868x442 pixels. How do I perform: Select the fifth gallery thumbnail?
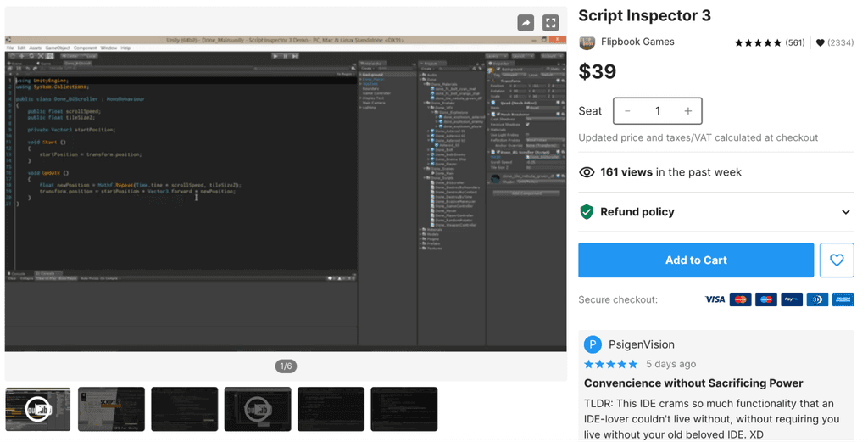(x=331, y=409)
